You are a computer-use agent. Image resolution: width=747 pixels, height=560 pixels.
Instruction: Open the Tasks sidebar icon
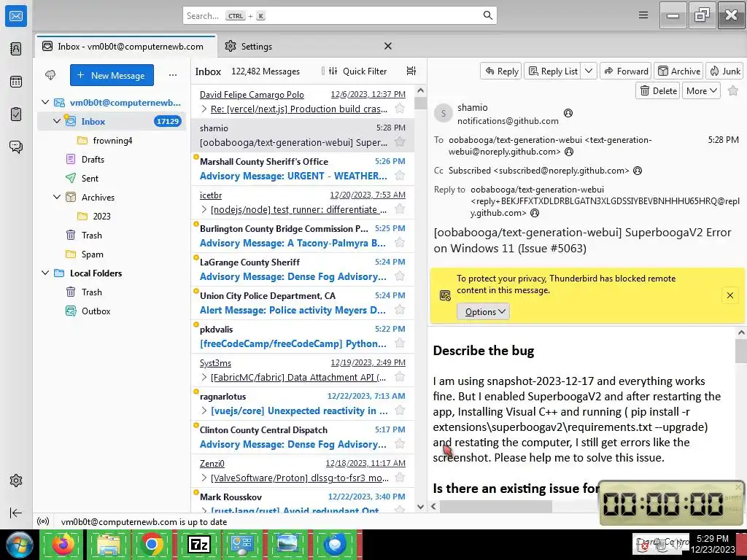point(16,114)
